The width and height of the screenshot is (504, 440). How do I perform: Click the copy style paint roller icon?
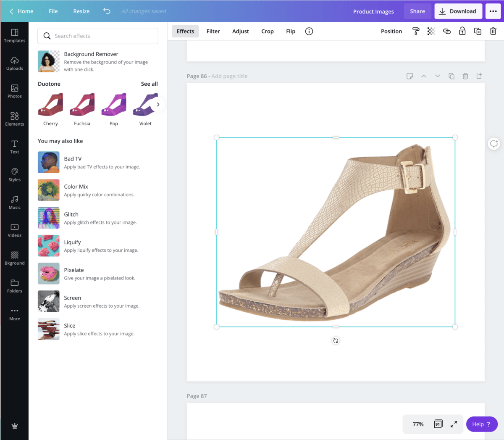coord(416,31)
